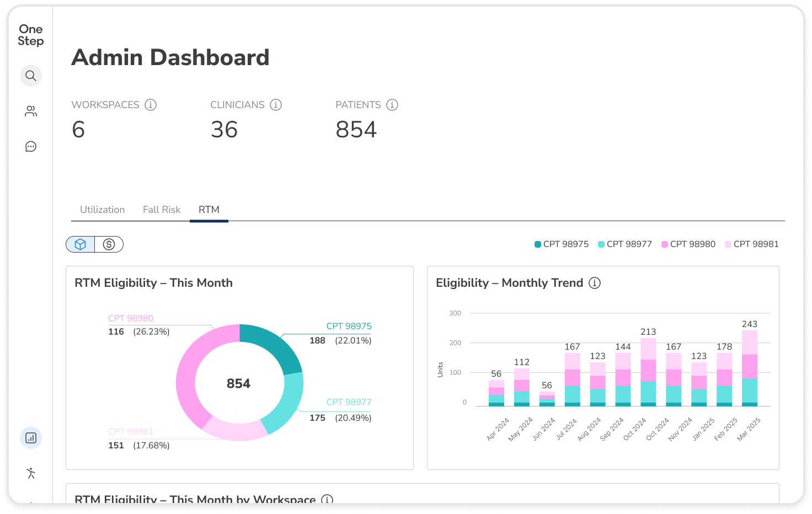Click the CPT 98975 donut label
Viewport: 812px width, 514px height.
[x=349, y=326]
